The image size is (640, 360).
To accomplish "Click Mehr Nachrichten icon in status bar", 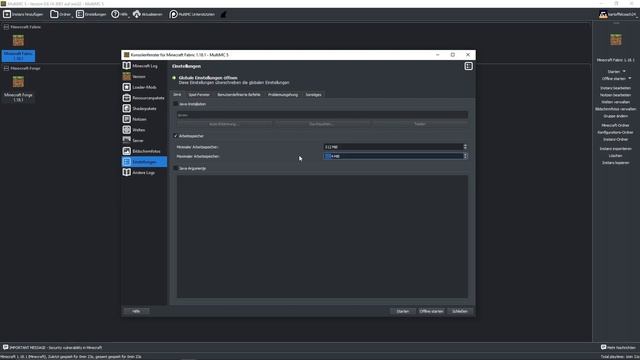I will pyautogui.click(x=603, y=347).
